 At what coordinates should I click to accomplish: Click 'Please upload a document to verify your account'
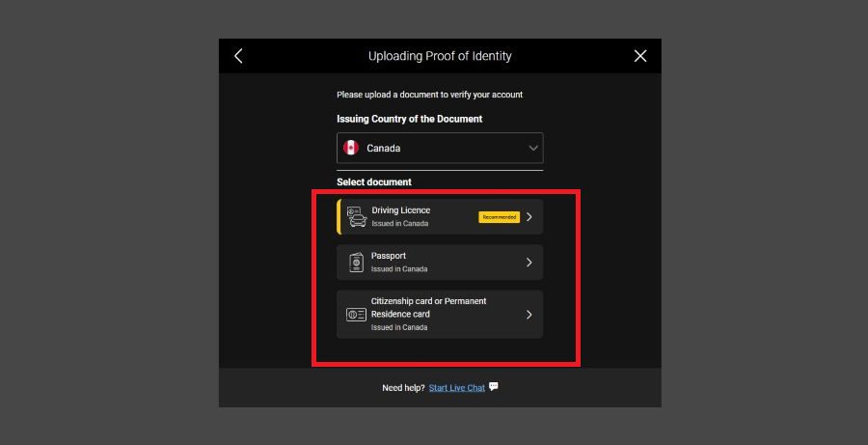[x=429, y=95]
